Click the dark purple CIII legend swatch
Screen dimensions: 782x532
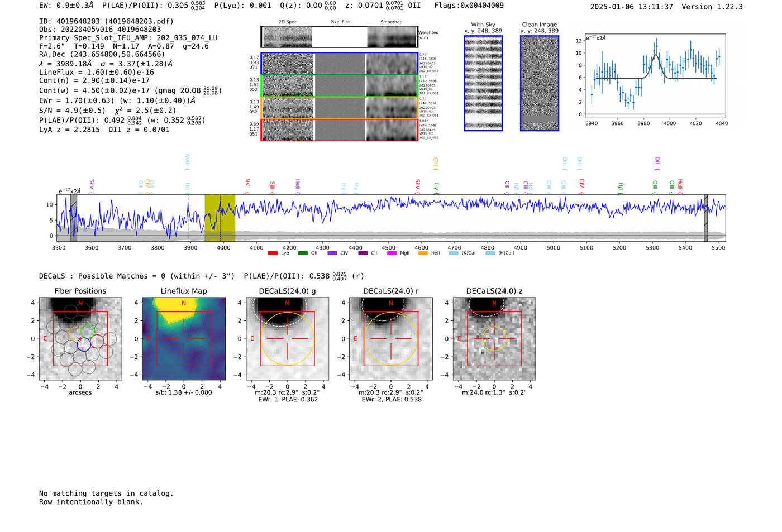[363, 253]
